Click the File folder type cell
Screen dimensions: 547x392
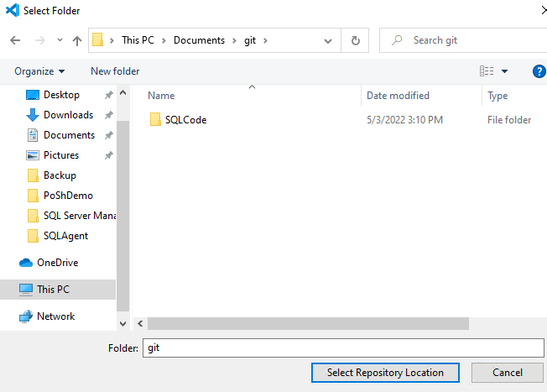tap(509, 120)
